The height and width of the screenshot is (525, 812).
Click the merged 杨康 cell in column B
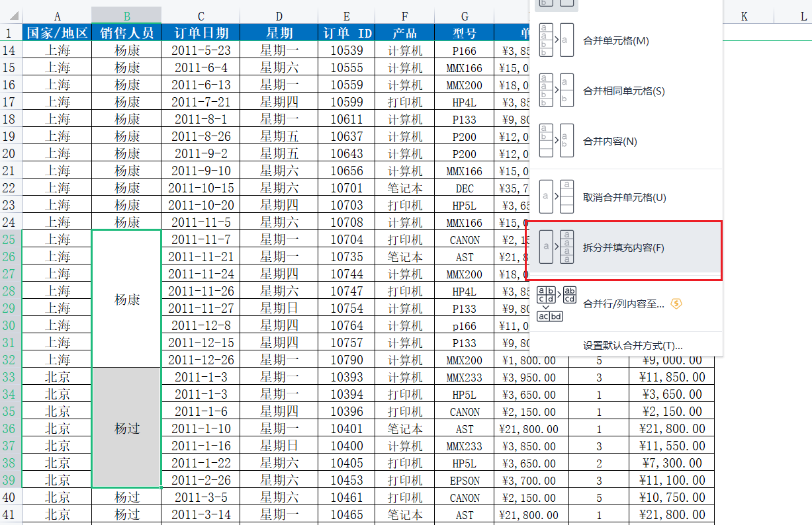pos(126,300)
